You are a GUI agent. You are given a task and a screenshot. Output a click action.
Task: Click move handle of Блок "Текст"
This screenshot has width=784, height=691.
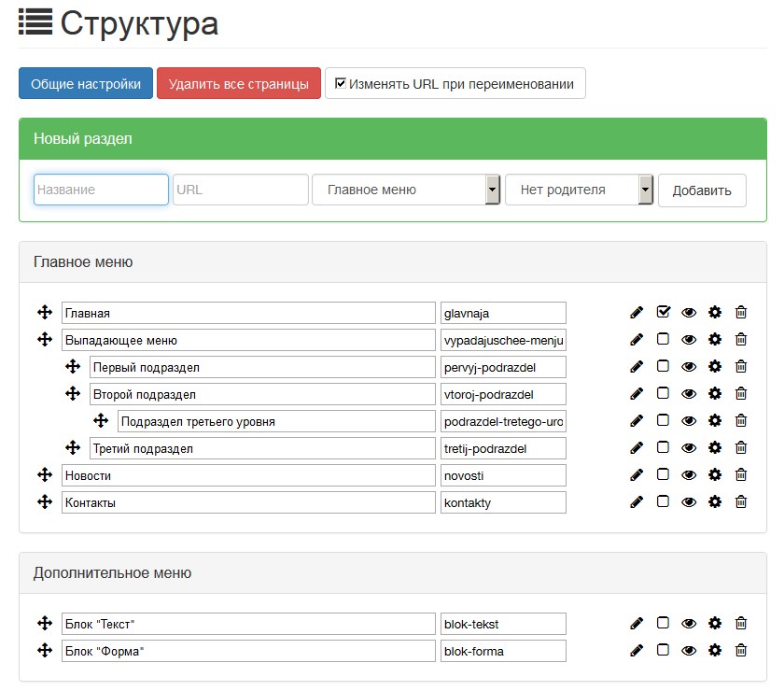click(45, 624)
